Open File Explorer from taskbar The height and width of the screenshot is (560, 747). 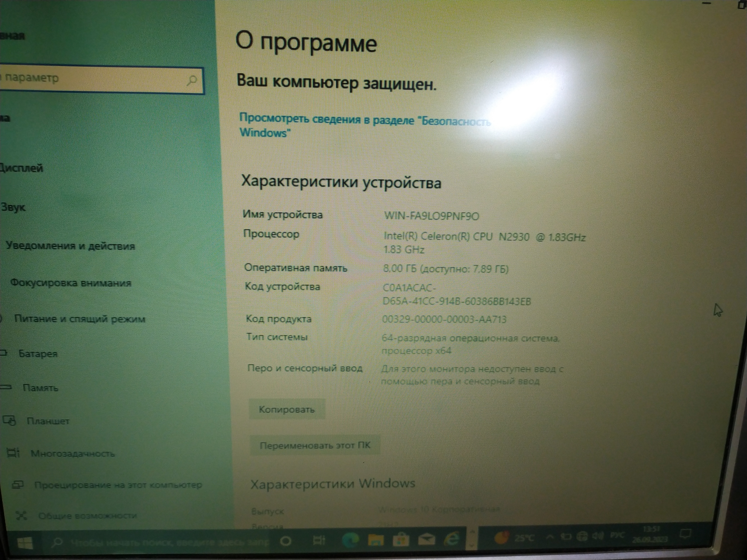click(x=376, y=540)
